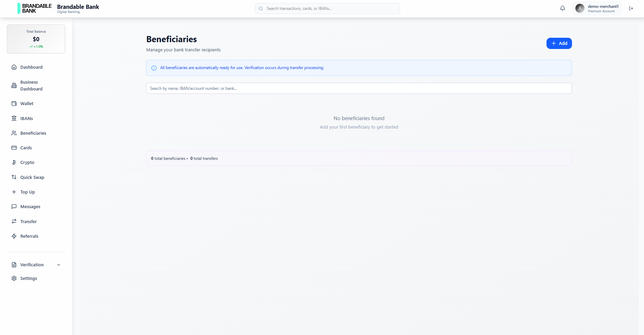Select the Wallet icon in sidebar
The width and height of the screenshot is (644, 335).
(x=14, y=103)
